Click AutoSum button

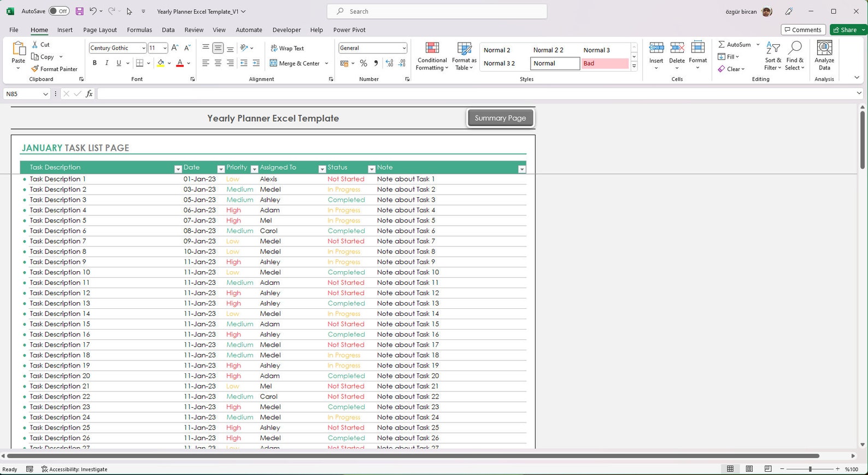735,44
